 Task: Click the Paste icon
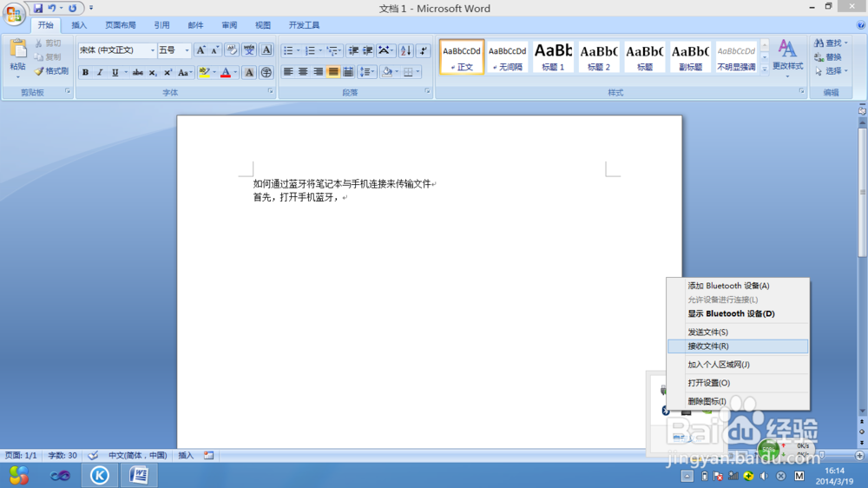click(x=17, y=49)
